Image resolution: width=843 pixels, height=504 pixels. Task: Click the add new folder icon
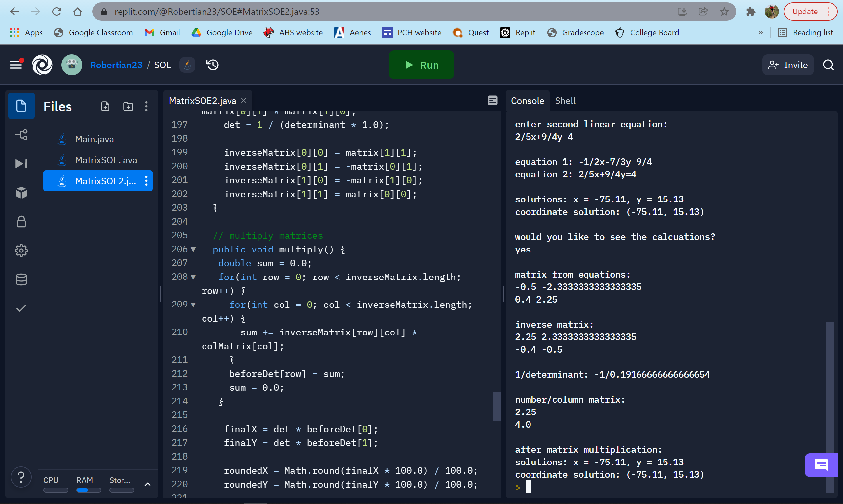point(128,107)
